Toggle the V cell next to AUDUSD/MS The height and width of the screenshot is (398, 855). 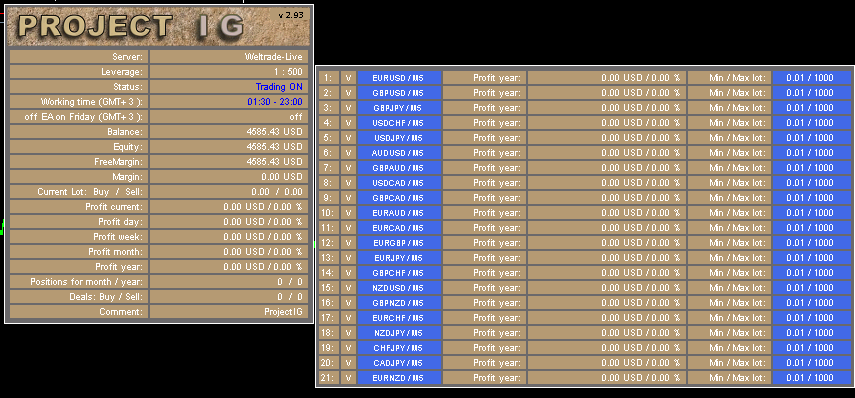pos(348,153)
